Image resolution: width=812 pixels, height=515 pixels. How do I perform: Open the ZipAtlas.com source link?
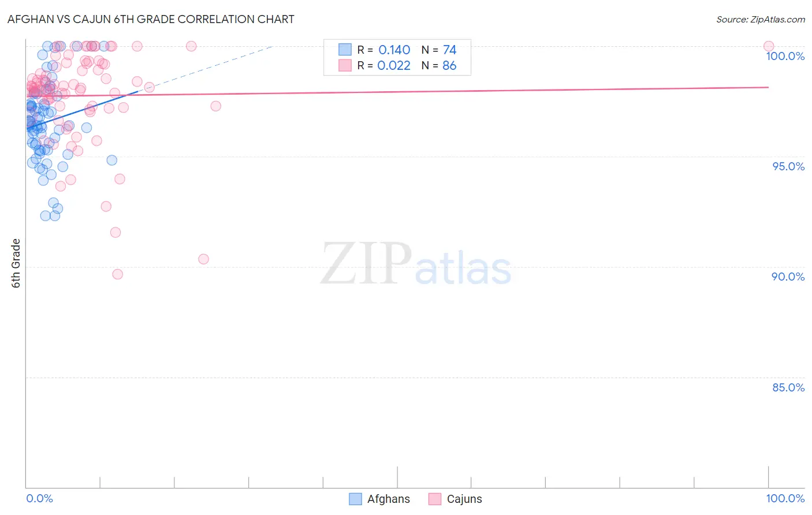761,20
